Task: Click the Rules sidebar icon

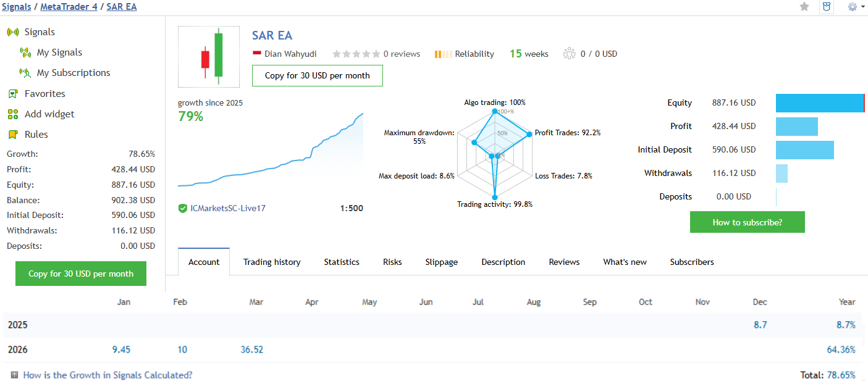Action: coord(13,135)
